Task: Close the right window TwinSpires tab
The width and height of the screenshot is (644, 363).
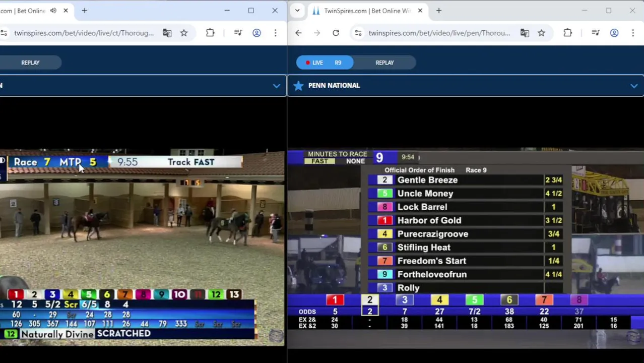Action: click(x=420, y=11)
